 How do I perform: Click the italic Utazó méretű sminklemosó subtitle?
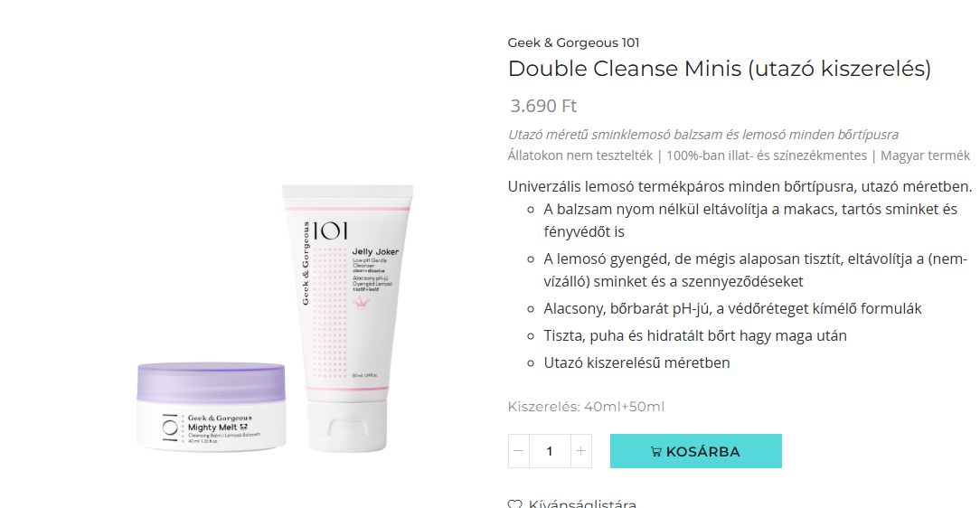(703, 135)
